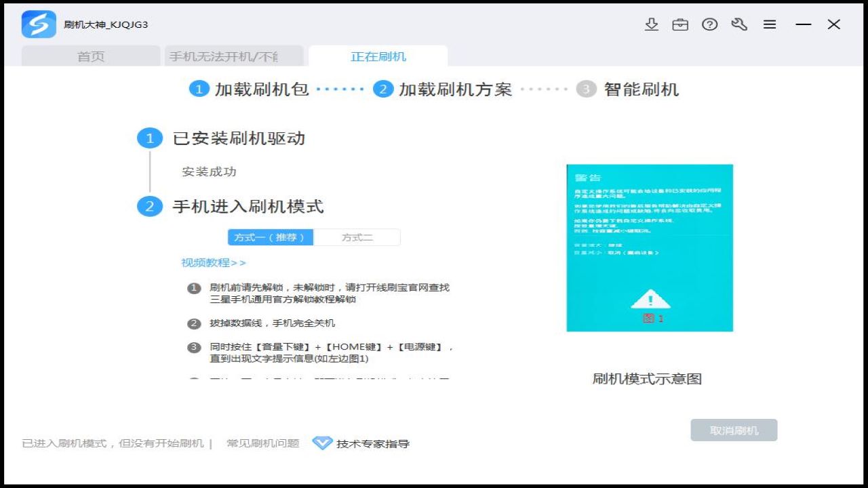The width and height of the screenshot is (868, 488).
Task: Switch to the 首页 tab
Action: click(92, 56)
